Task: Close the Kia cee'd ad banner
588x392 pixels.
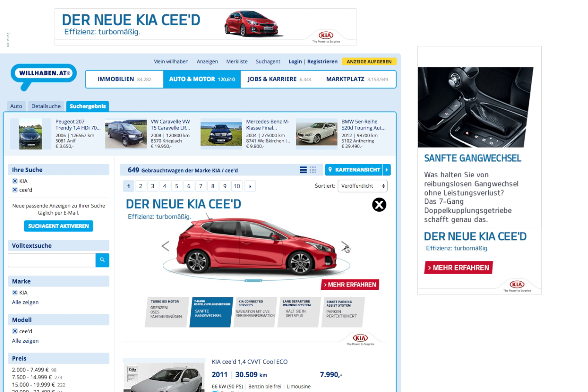Action: point(379,205)
